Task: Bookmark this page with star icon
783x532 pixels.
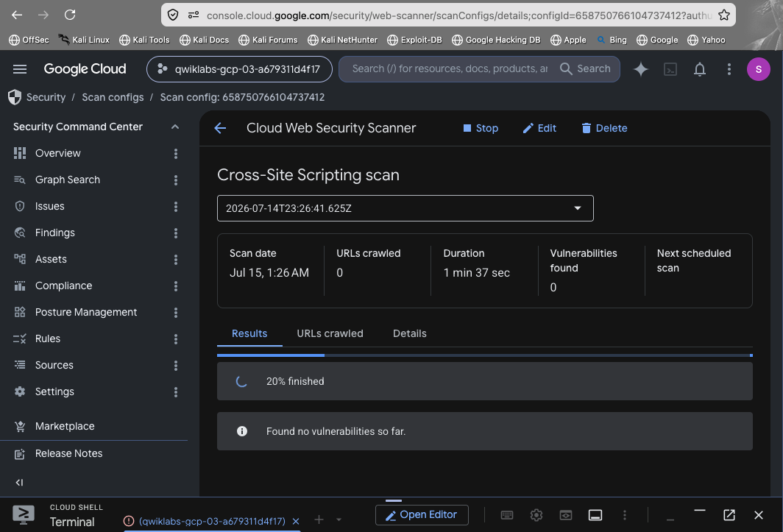Action: tap(724, 15)
